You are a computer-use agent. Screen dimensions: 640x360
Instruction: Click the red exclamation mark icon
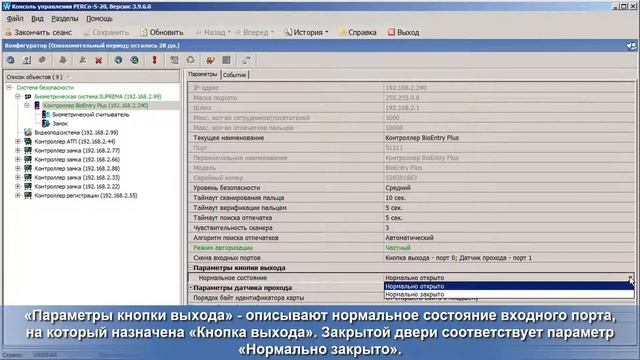click(x=154, y=60)
